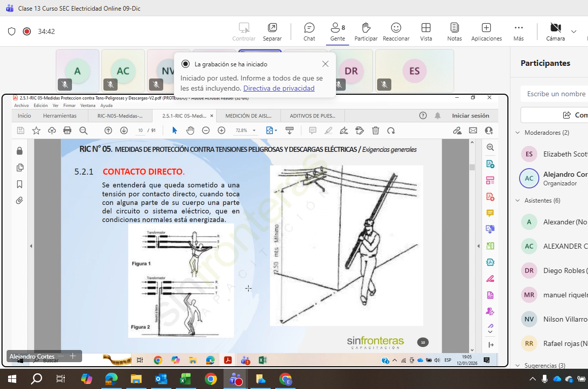Open the Reaccionar emoji menu
588x389 pixels.
(x=396, y=31)
